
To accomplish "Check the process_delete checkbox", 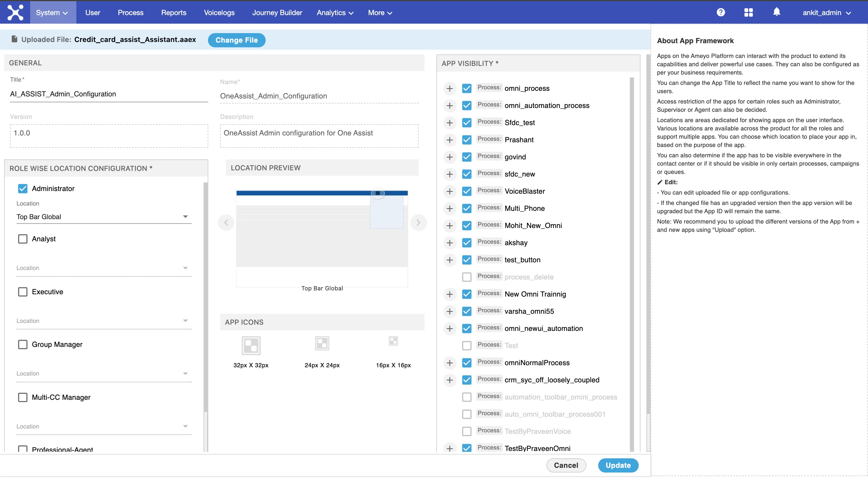I will click(x=467, y=277).
